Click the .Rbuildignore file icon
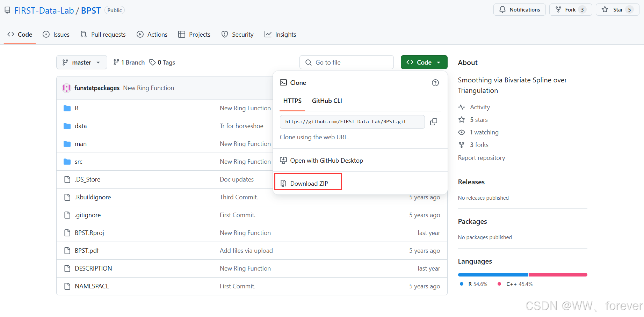 [x=67, y=197]
